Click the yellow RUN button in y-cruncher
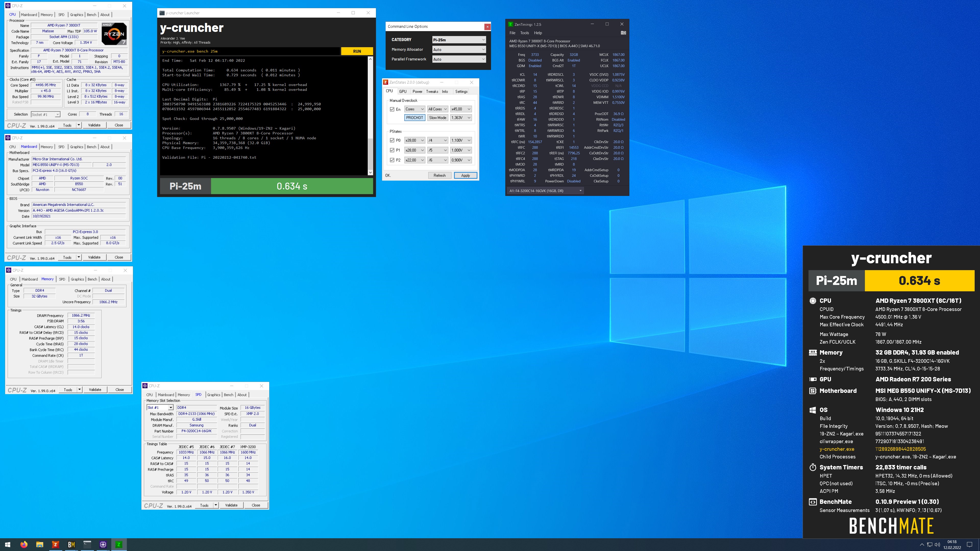The image size is (980, 551). coord(357,51)
